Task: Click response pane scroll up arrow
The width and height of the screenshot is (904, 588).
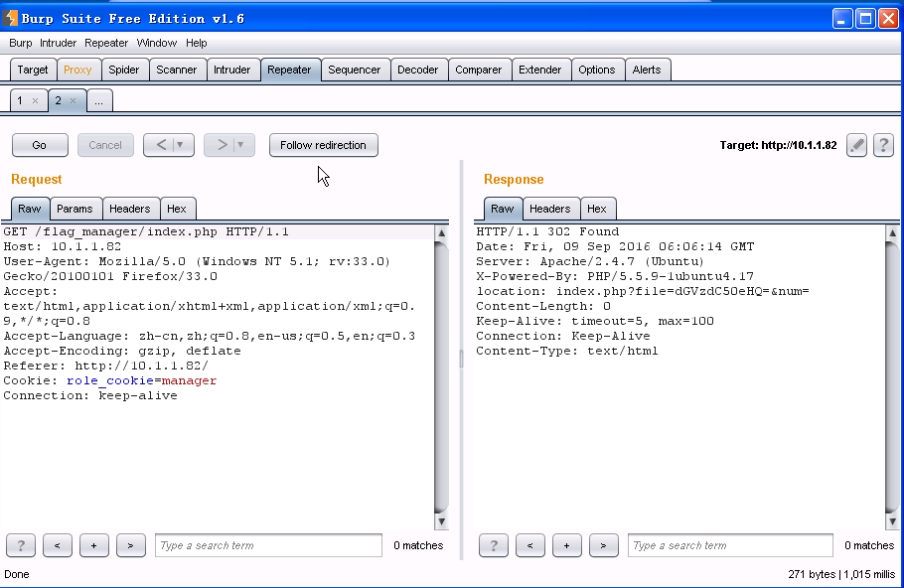Action: pyautogui.click(x=892, y=232)
